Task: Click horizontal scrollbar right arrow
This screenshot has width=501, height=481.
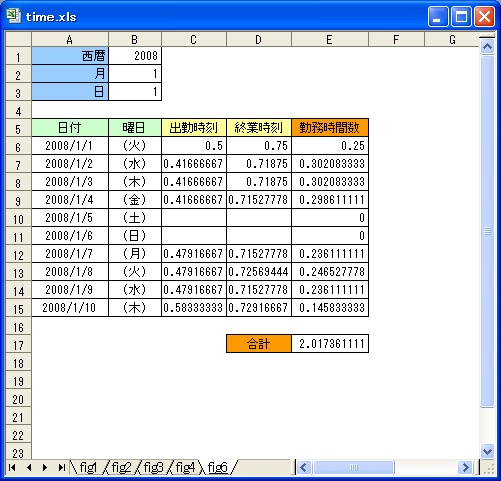Action: pyautogui.click(x=465, y=468)
